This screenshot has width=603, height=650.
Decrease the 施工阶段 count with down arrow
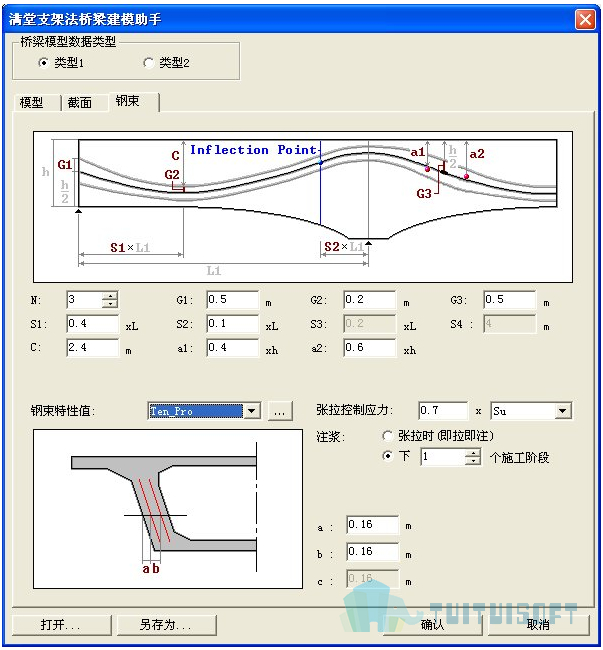click(x=473, y=461)
